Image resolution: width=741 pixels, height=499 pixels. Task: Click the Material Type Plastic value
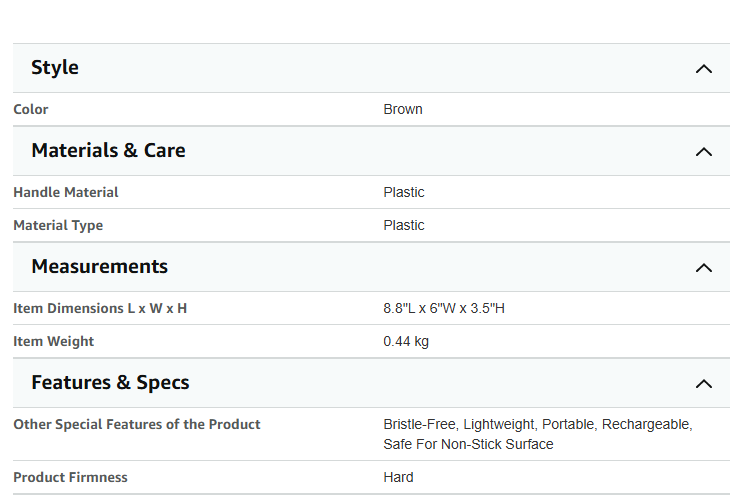404,225
